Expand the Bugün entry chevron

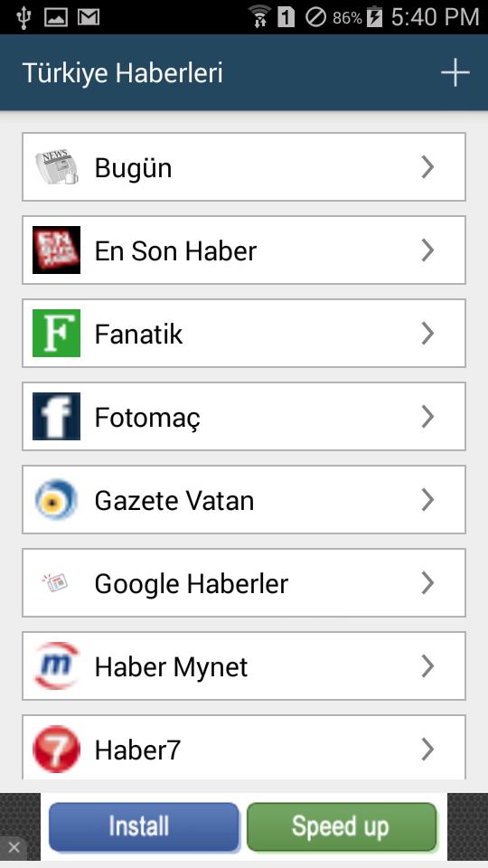click(427, 166)
